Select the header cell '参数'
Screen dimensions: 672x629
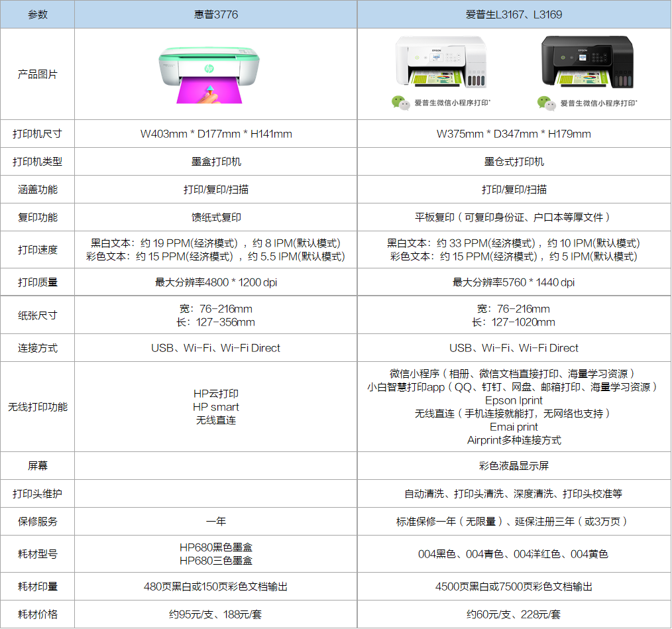[x=37, y=15]
